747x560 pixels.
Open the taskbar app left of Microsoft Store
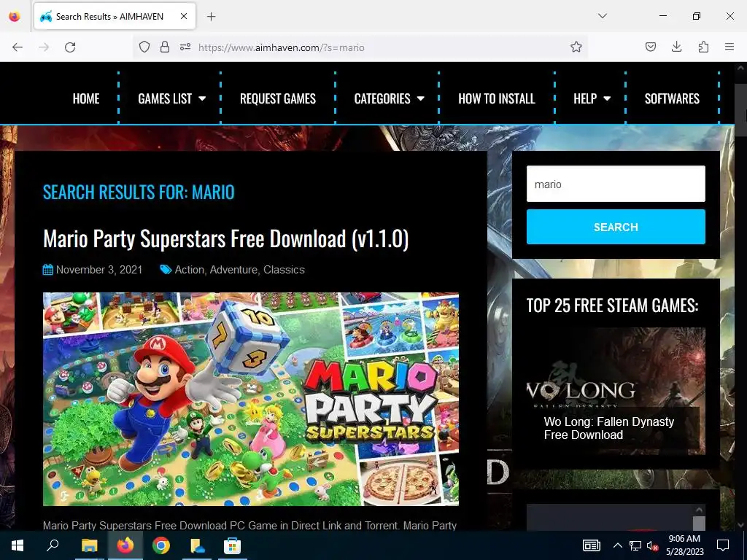tap(197, 545)
